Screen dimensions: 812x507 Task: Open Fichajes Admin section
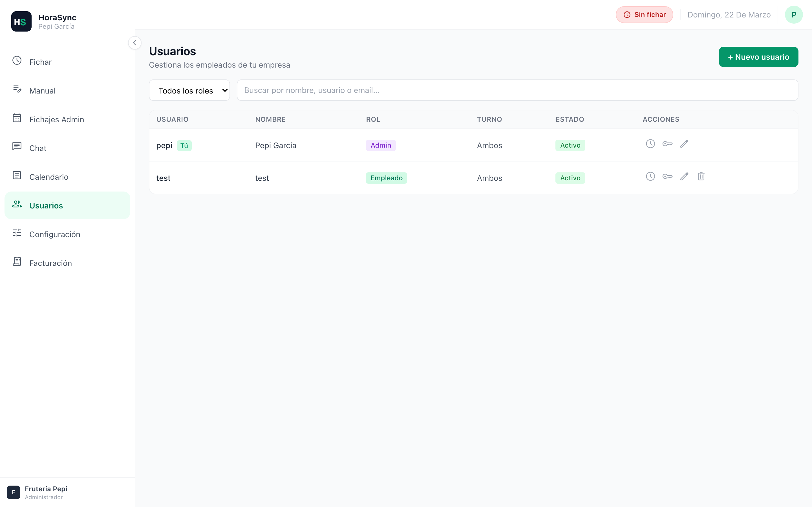[x=56, y=119]
